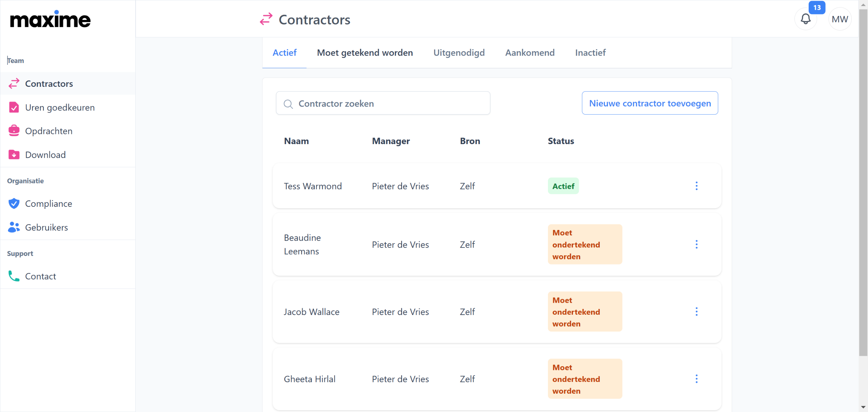Go to Contractors in the sidebar
The width and height of the screenshot is (868, 412).
point(49,84)
